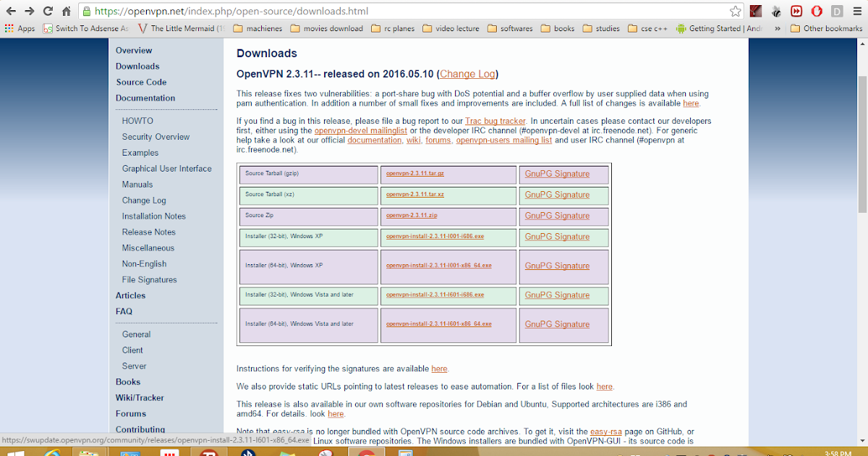Open Installation Notes in the sidebar
Viewport: 868px width, 456px height.
coord(154,216)
